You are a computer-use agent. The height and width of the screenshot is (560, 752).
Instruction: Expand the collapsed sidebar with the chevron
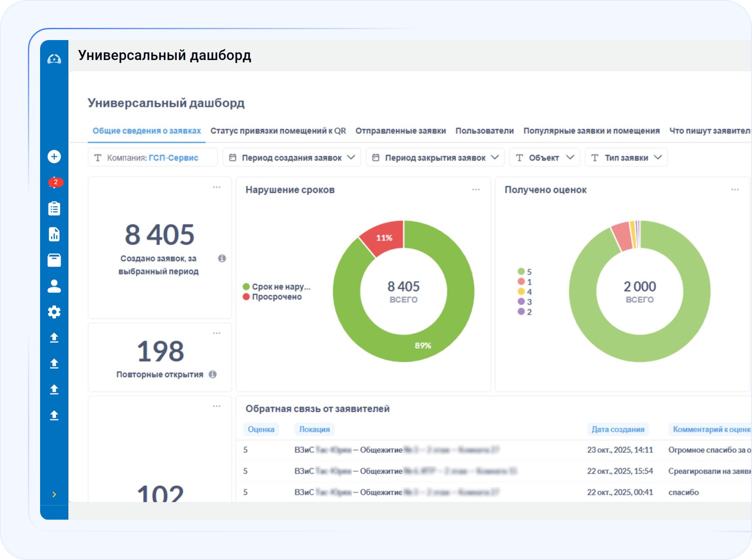pos(54,494)
